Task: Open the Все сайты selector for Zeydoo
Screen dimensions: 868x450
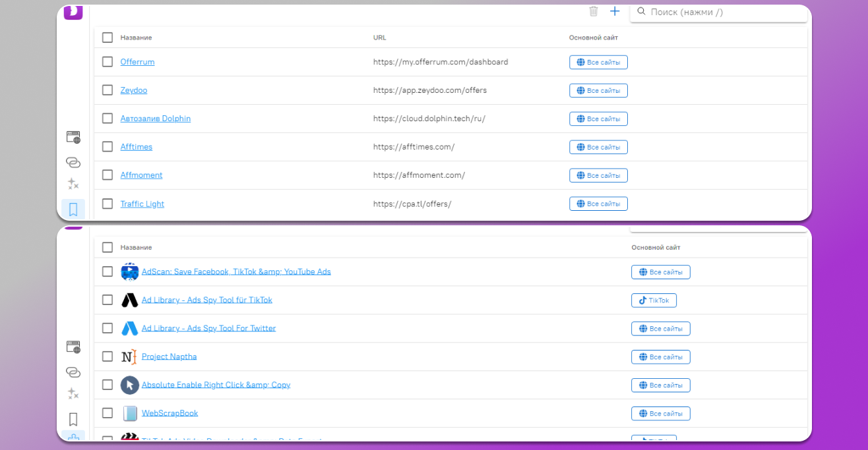Action: (x=598, y=90)
